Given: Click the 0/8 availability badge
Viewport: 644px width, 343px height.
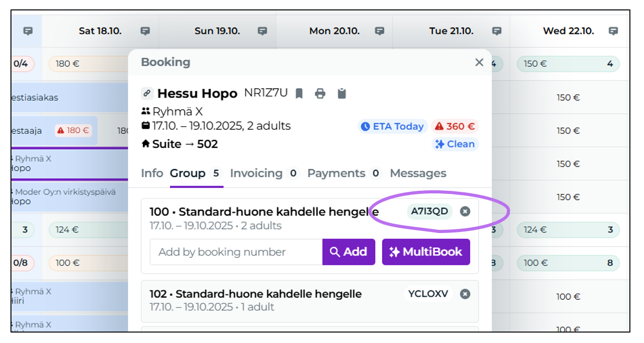Looking at the screenshot, I should [21, 263].
